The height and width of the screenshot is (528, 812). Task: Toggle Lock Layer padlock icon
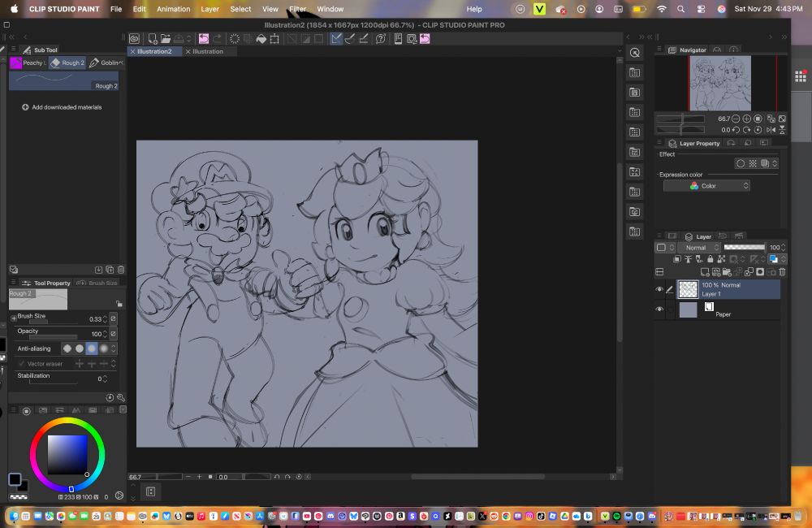710,259
